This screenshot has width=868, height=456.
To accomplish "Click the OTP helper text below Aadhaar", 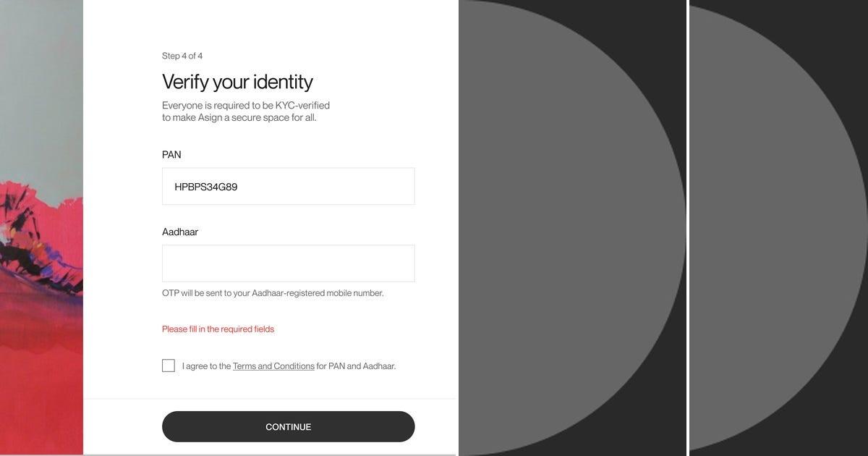I will point(271,292).
